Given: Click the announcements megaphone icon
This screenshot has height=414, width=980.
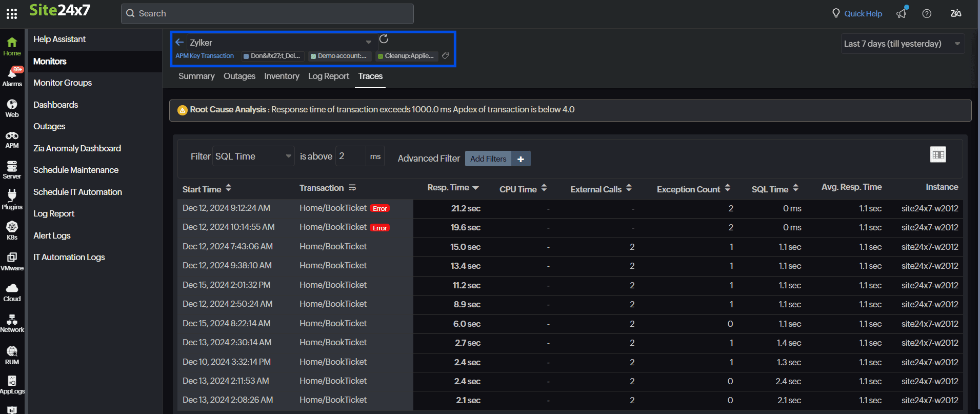Looking at the screenshot, I should tap(902, 13).
